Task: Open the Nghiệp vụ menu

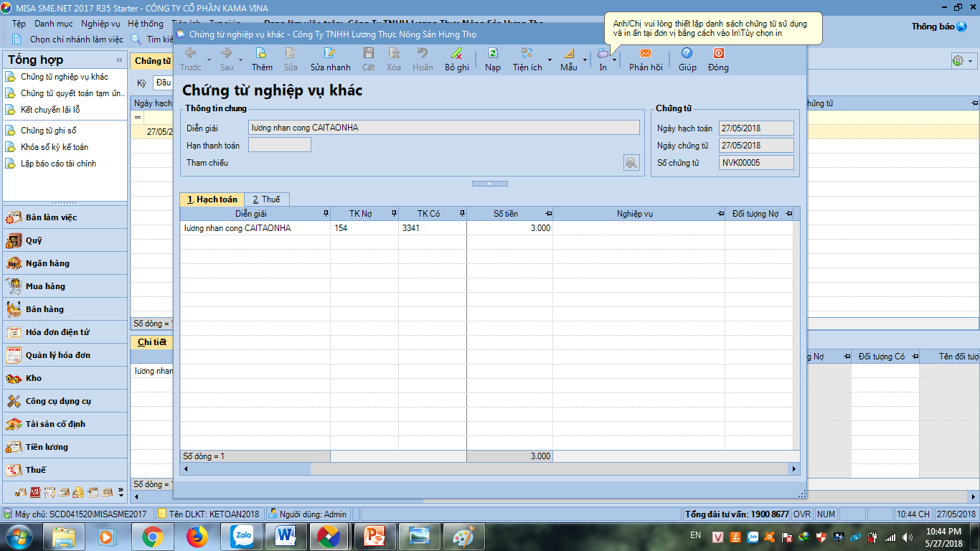Action: [x=100, y=24]
